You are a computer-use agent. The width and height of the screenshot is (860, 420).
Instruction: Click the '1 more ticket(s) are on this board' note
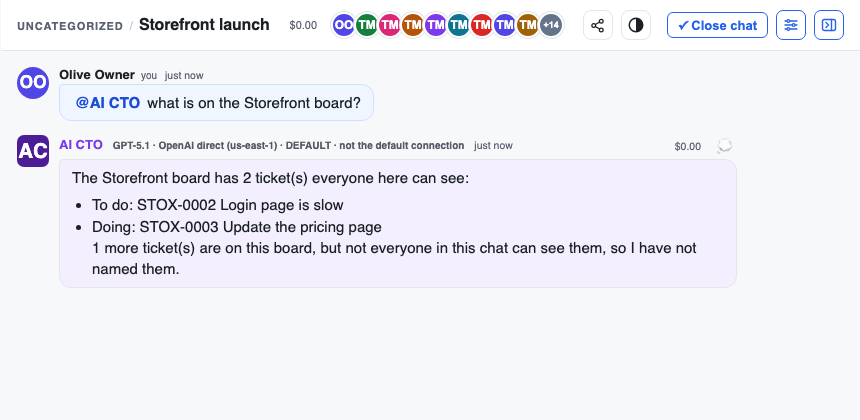pos(394,259)
